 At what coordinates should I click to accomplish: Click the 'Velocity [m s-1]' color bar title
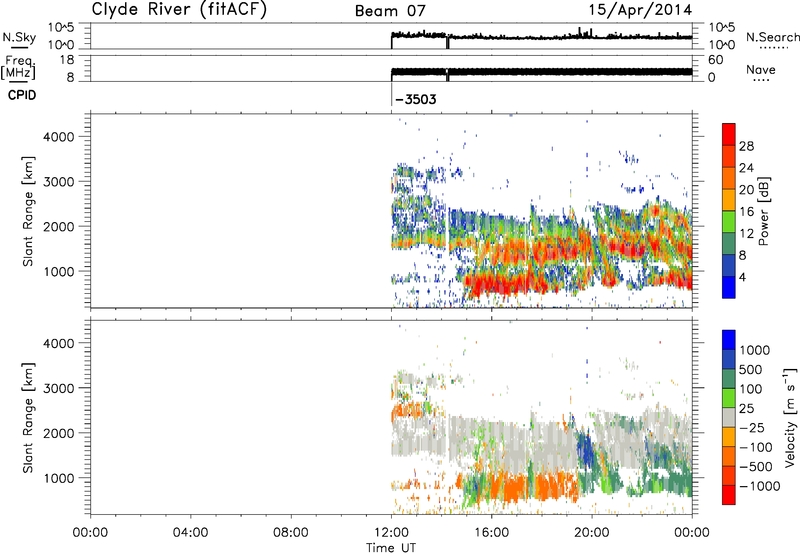tap(790, 417)
